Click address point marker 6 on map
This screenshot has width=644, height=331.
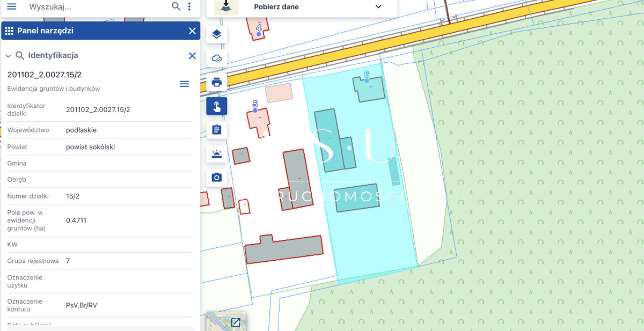point(367,80)
